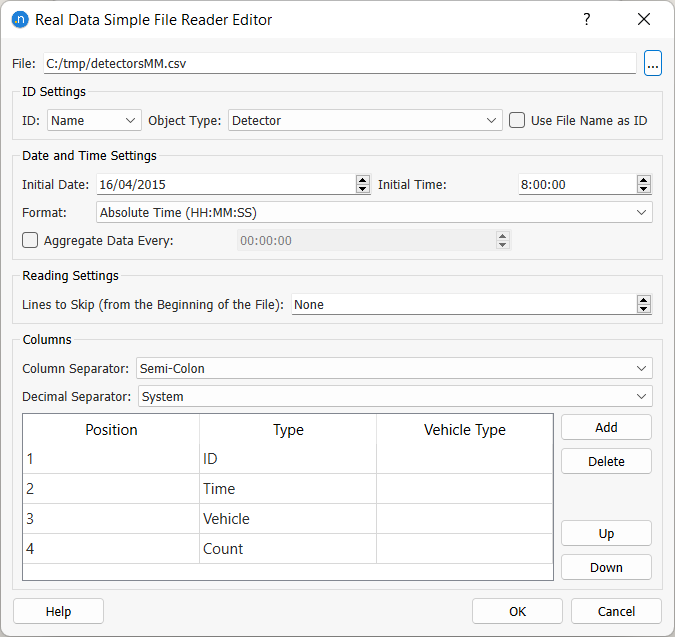Expand the Decimal Separator dropdown
This screenshot has height=637, width=675.
[x=394, y=396]
